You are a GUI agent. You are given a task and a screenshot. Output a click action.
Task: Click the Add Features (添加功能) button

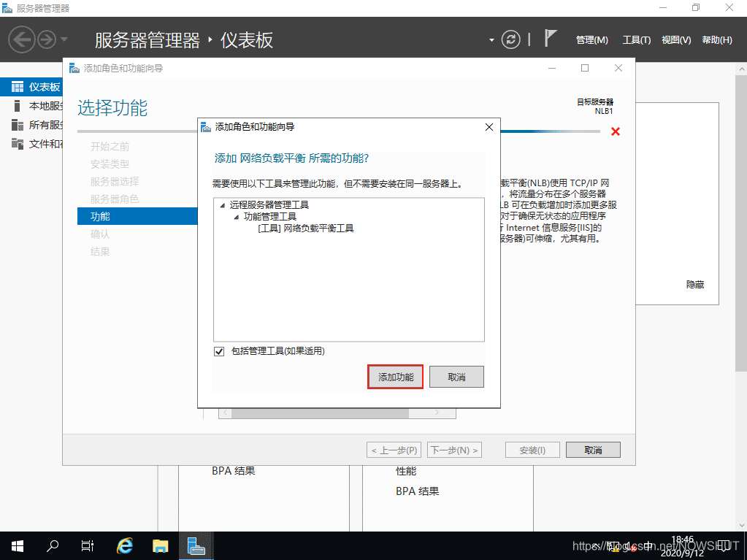point(396,377)
